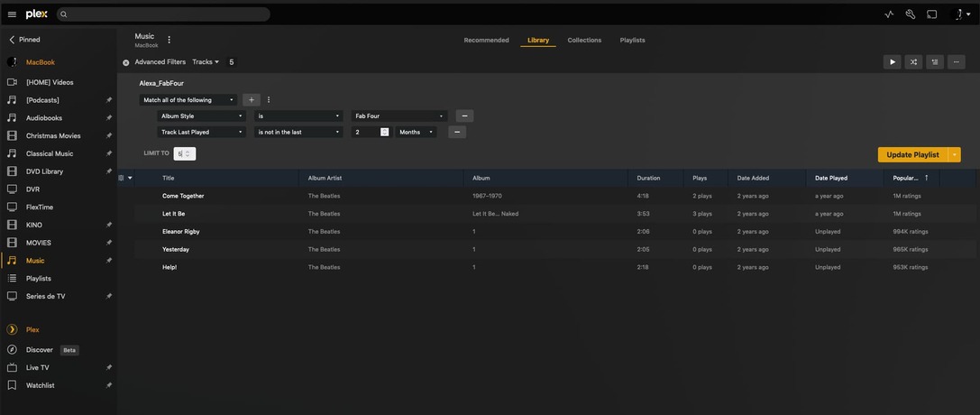This screenshot has width=980, height=415.
Task: Click the Watchlist bookmark icon
Action: coord(12,385)
